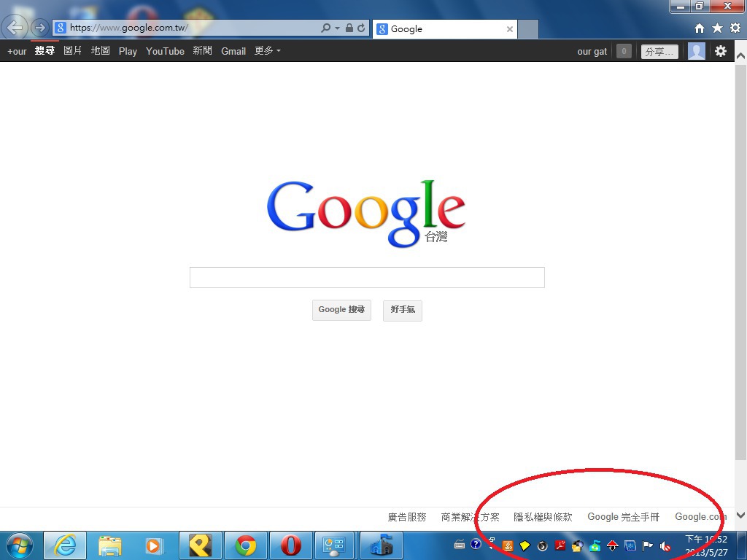Open the taskbar clock and date

coord(706,545)
